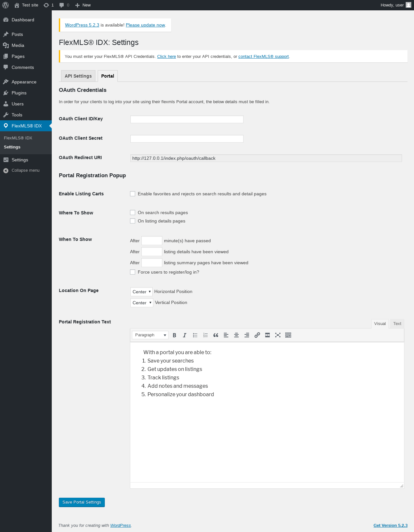This screenshot has width=414, height=532.
Task: Click editor resize handle at corner
Action: click(401, 486)
